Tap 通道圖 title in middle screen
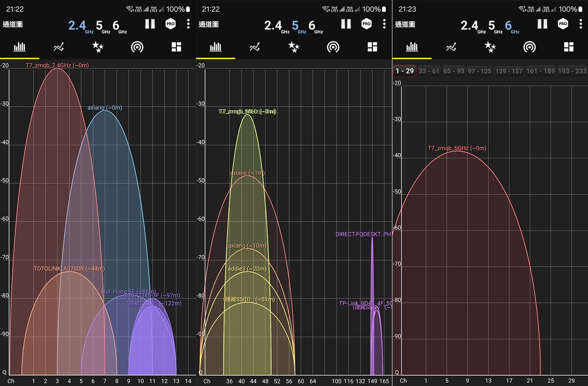 point(209,25)
